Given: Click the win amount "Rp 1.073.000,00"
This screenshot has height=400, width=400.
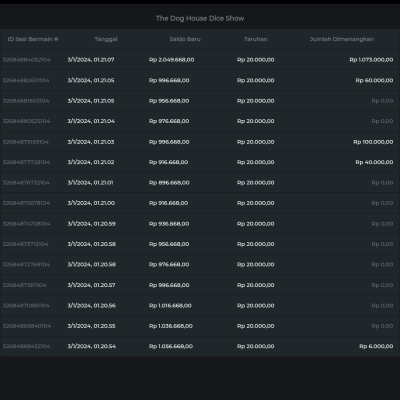Looking at the screenshot, I should 371,60.
